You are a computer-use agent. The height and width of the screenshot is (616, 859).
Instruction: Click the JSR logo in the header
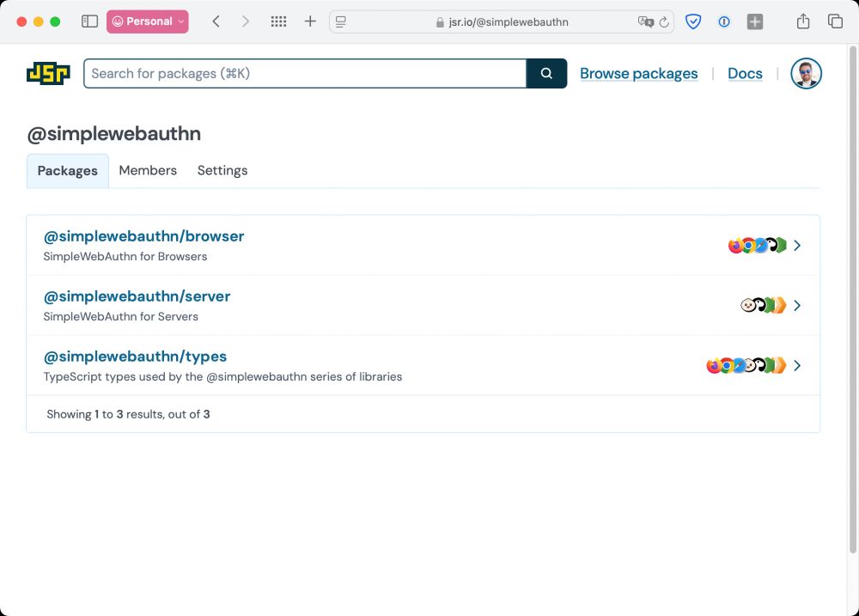pyautogui.click(x=48, y=73)
